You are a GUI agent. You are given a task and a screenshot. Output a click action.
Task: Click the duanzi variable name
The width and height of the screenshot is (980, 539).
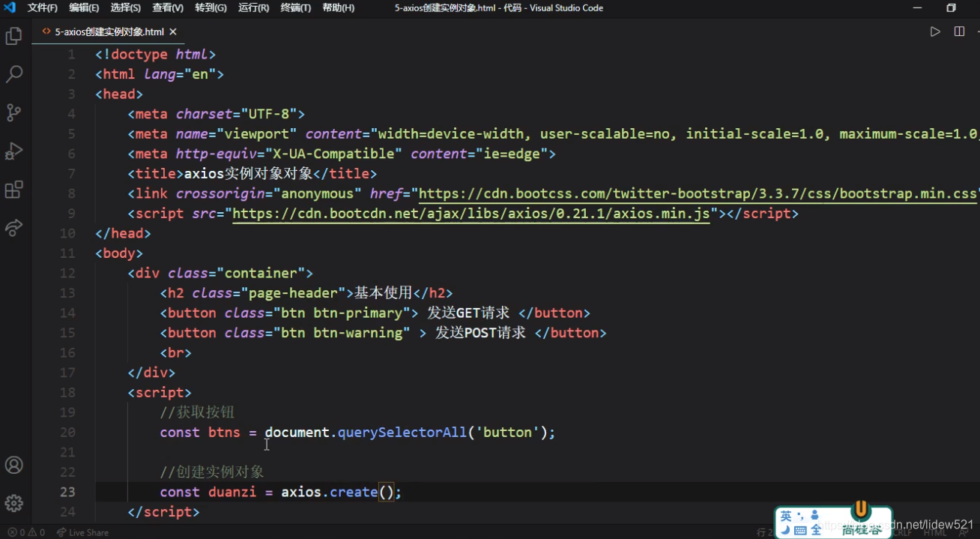pyautogui.click(x=232, y=492)
